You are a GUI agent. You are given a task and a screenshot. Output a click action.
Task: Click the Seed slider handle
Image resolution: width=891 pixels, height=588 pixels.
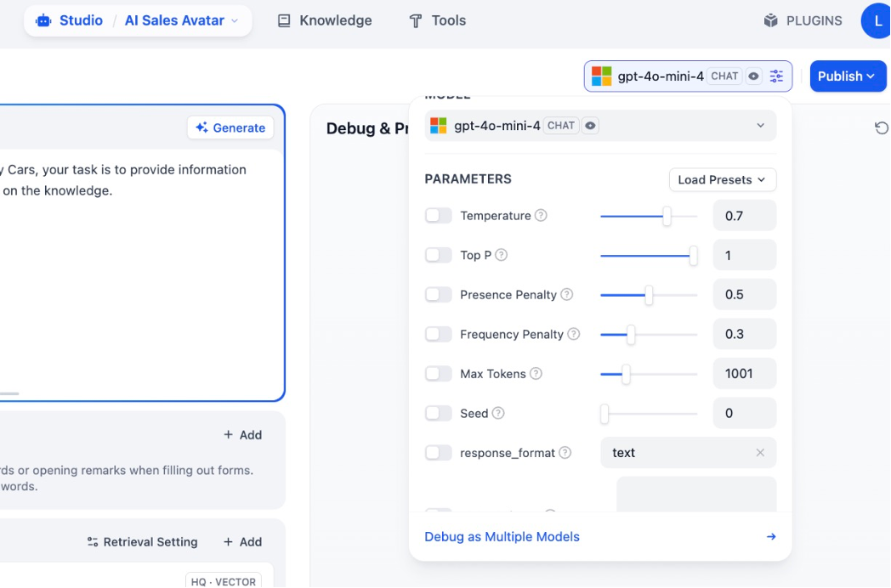pos(604,414)
